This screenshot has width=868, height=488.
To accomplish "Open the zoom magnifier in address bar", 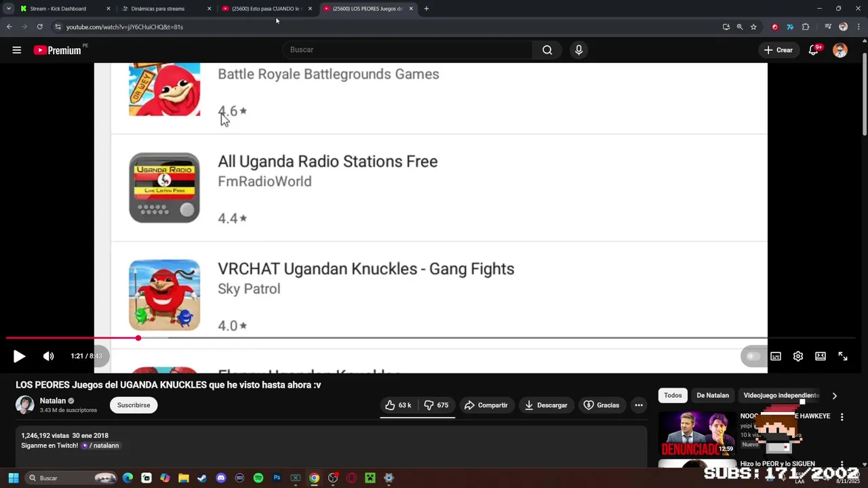I will click(740, 27).
